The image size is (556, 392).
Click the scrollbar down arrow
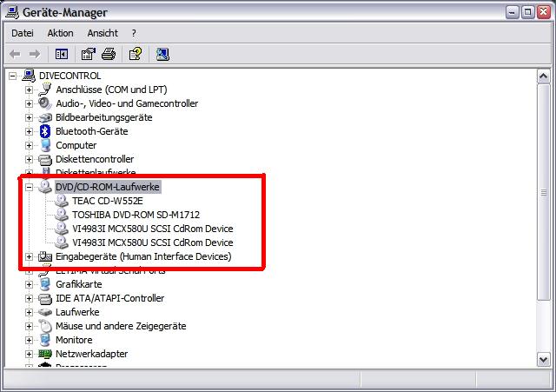click(x=543, y=359)
